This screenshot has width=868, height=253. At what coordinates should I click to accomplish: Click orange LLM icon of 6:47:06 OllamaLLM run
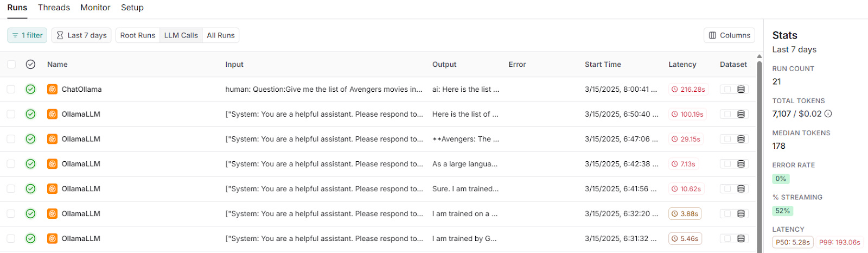tap(52, 139)
